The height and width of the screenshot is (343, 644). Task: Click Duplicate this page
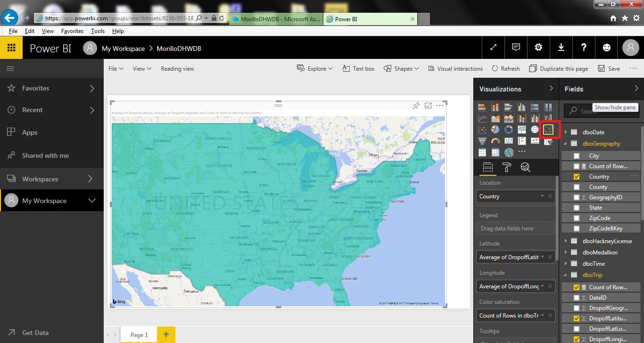click(x=559, y=69)
